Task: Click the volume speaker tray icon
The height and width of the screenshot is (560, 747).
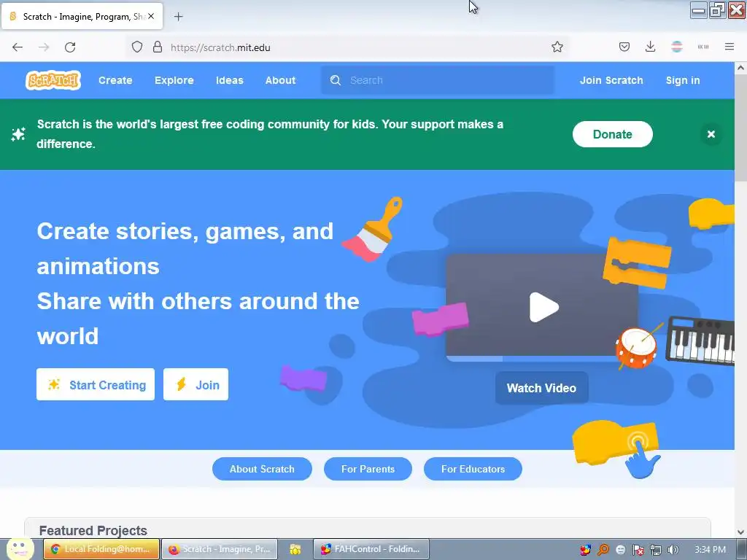Action: pyautogui.click(x=673, y=550)
